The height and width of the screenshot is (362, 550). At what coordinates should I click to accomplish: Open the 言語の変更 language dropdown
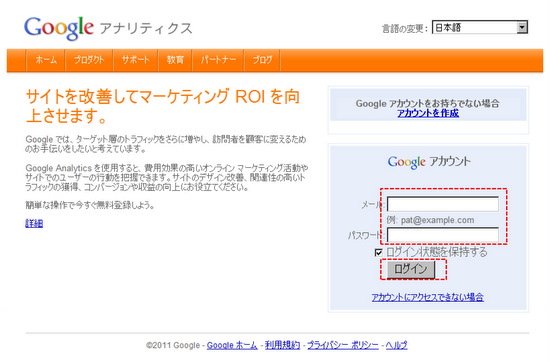[479, 27]
